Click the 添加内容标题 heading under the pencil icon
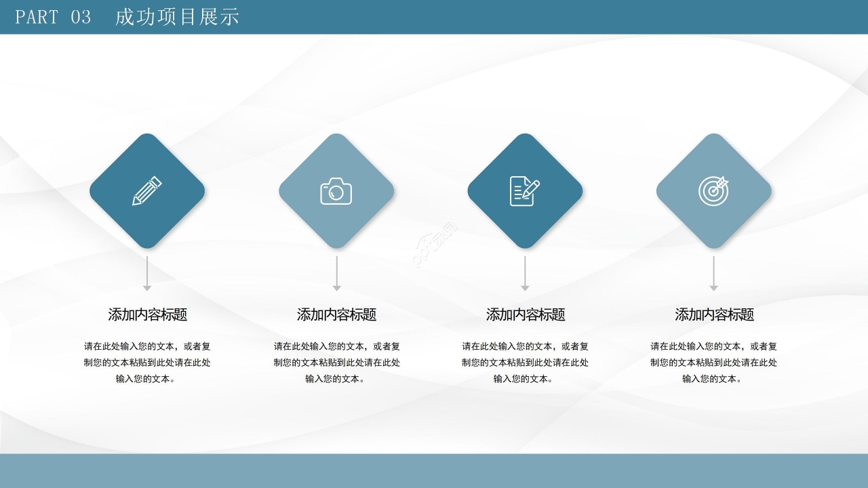Image resolution: width=868 pixels, height=488 pixels. coord(147,314)
